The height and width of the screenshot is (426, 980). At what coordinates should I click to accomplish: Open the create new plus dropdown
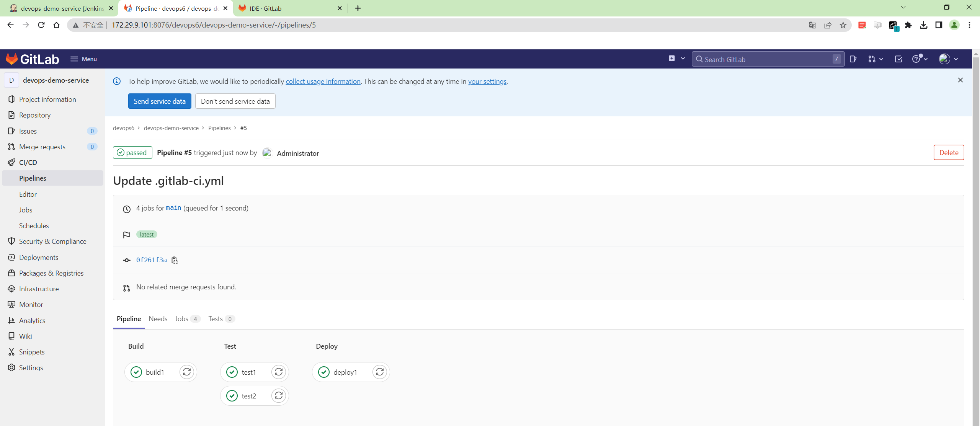676,59
